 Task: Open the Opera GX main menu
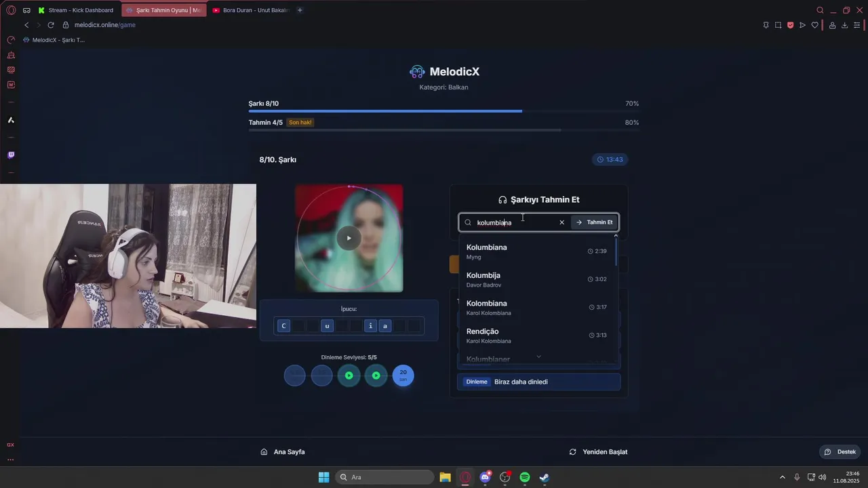[x=10, y=10]
